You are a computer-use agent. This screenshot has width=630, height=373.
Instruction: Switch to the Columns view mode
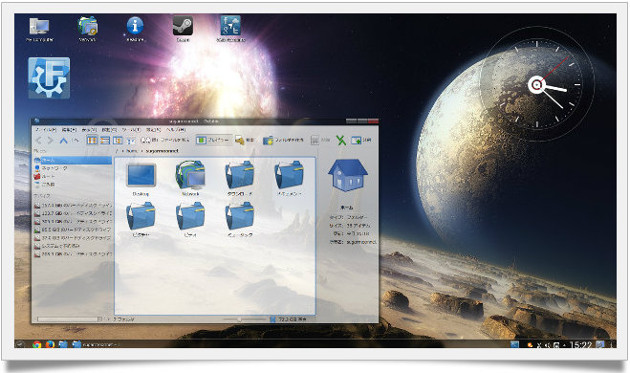[x=118, y=140]
